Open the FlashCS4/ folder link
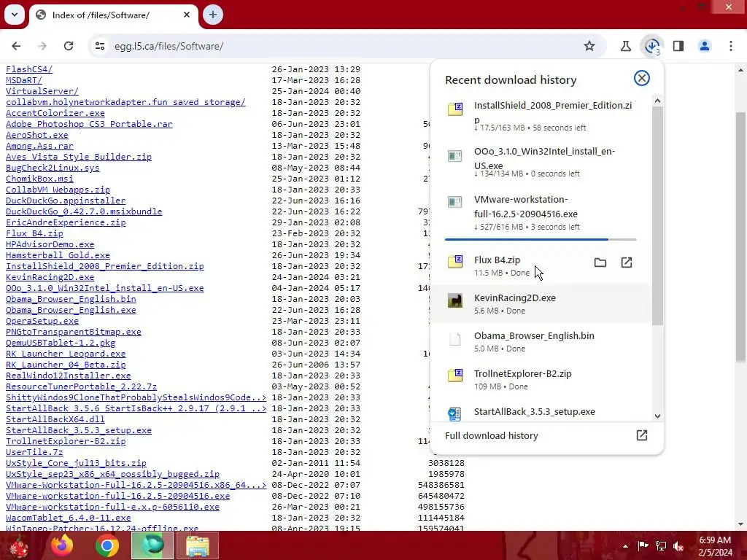Image resolution: width=747 pixels, height=560 pixels. pyautogui.click(x=29, y=69)
